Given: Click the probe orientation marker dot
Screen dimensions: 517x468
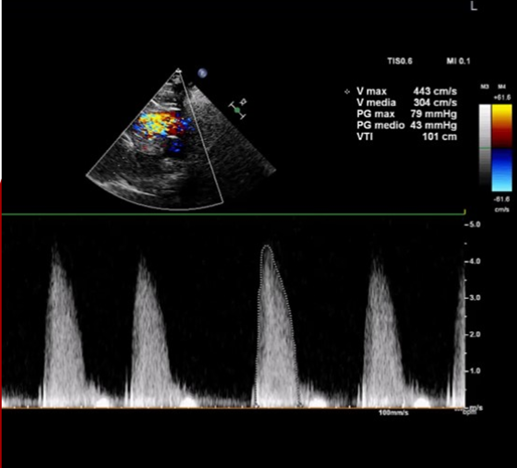Looking at the screenshot, I should tap(202, 73).
